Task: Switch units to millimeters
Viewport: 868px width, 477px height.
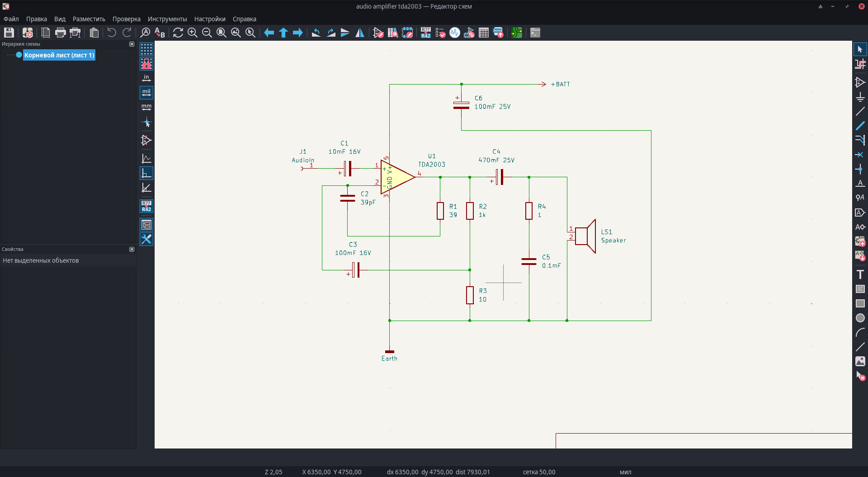Action: [146, 107]
